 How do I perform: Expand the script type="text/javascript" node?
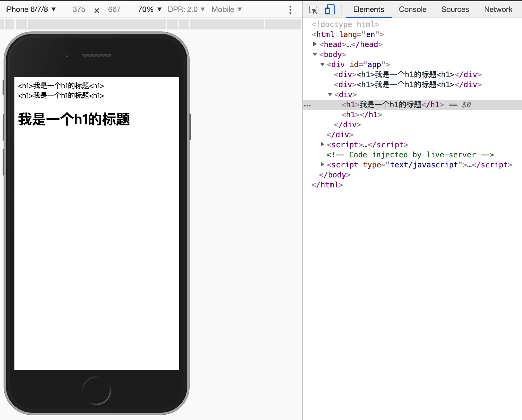coord(322,164)
